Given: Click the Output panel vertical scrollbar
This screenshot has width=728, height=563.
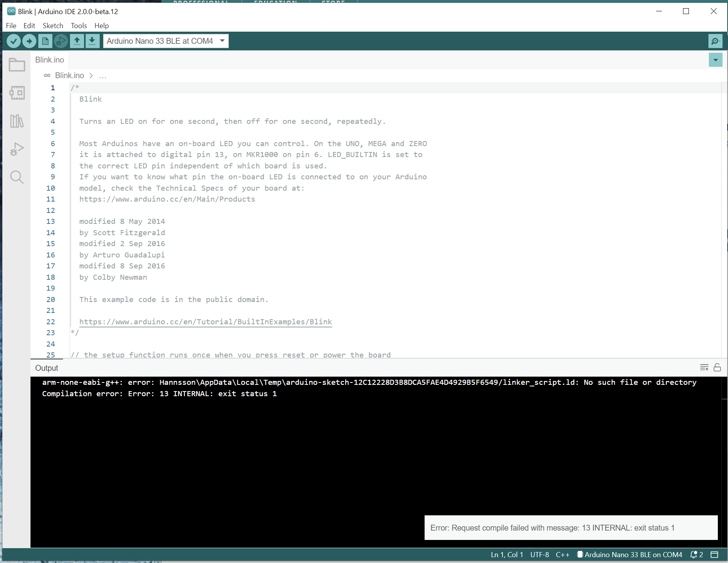Looking at the screenshot, I should [724, 462].
